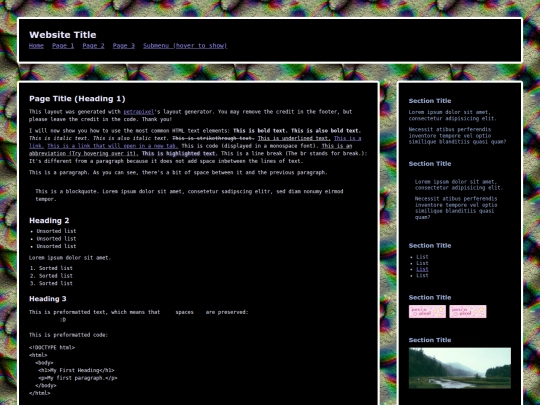Open the Home navigation link
The width and height of the screenshot is (540, 405).
point(36,46)
